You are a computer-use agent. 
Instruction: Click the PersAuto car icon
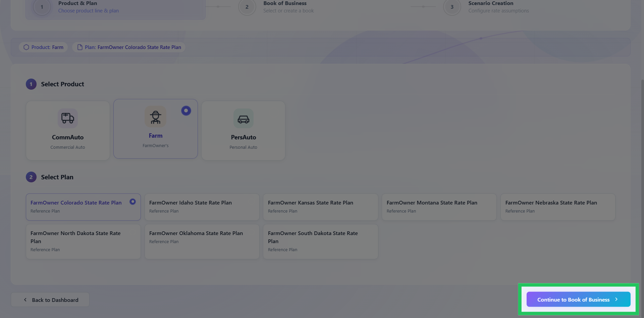tap(244, 119)
